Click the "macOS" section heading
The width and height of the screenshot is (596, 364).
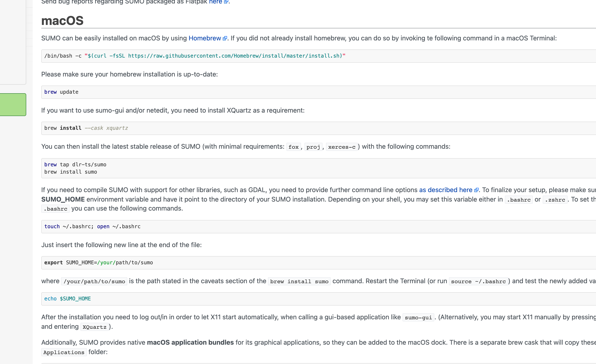pos(62,21)
